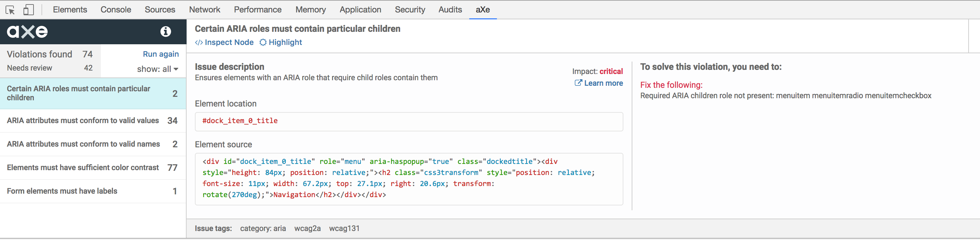The height and width of the screenshot is (240, 980).
Task: Open the Application tab
Action: click(x=360, y=10)
